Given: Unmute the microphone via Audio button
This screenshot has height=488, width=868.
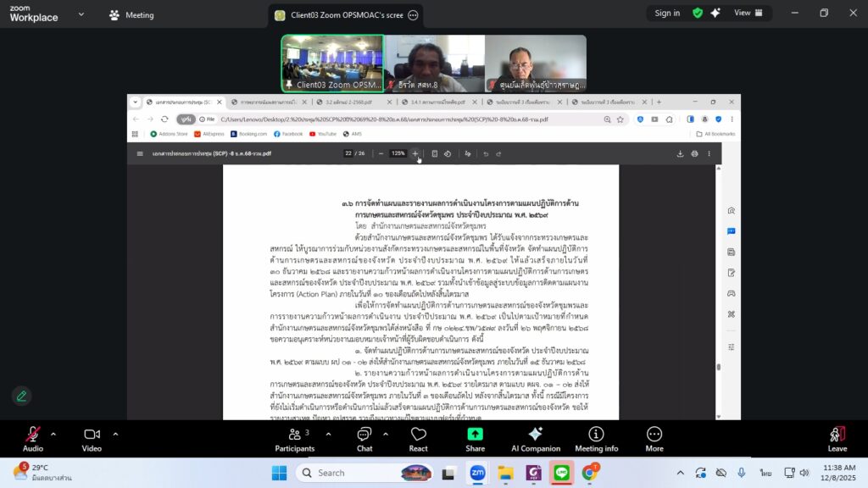Looking at the screenshot, I should click(33, 438).
